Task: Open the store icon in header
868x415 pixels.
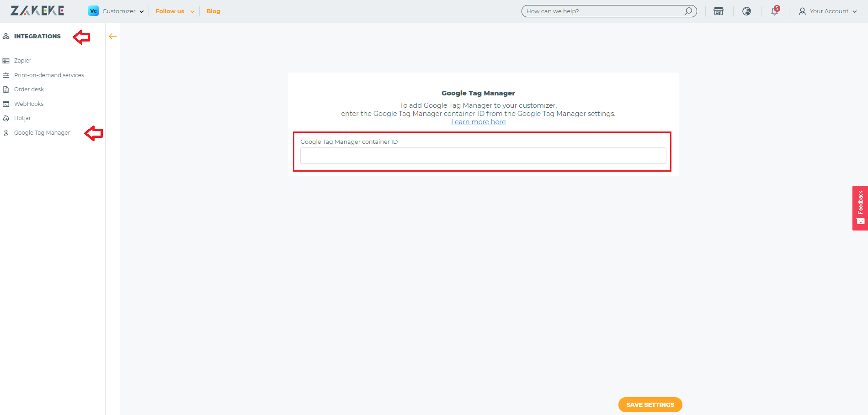Action: coord(719,11)
